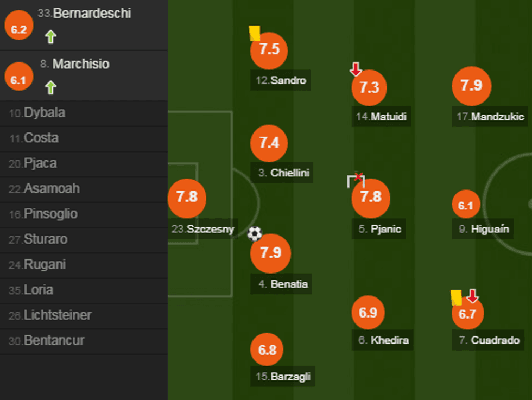Select Costa from the substitutes list
532x400 pixels.
pos(41,138)
